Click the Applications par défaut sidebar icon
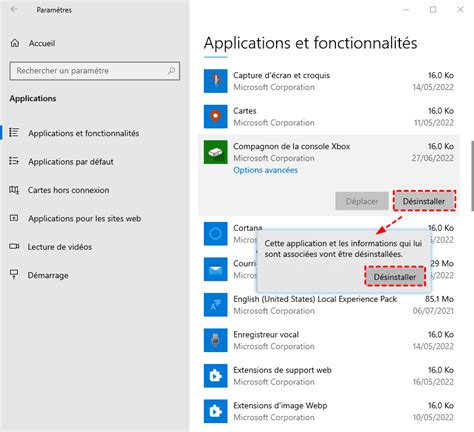 (14, 161)
